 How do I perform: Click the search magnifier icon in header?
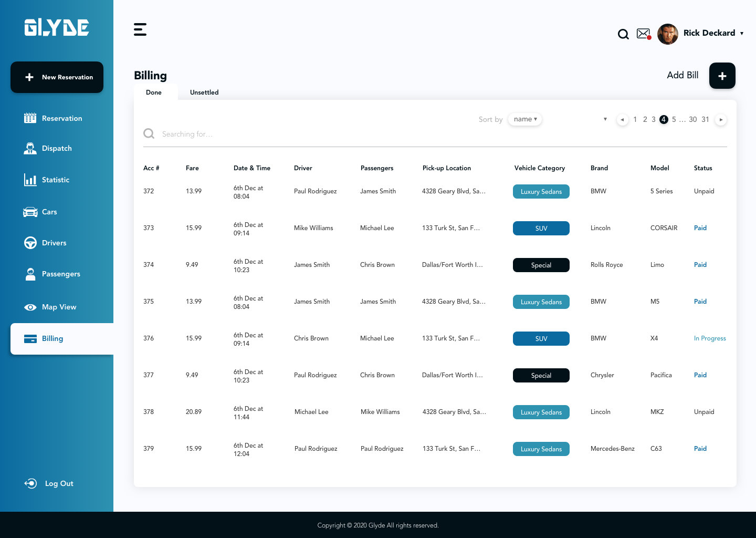623,34
